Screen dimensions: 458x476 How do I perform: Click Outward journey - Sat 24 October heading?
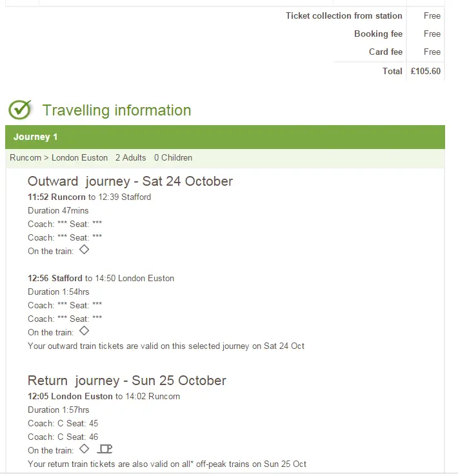click(x=130, y=181)
